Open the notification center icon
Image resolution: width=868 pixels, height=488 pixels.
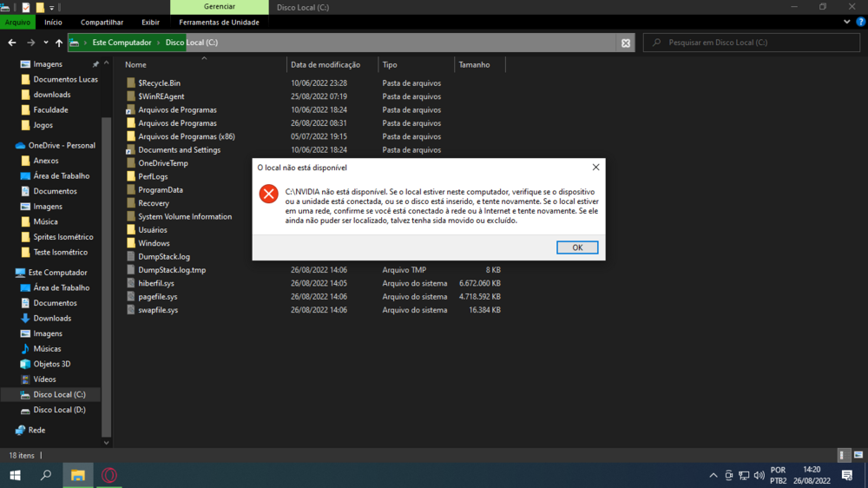pyautogui.click(x=847, y=476)
